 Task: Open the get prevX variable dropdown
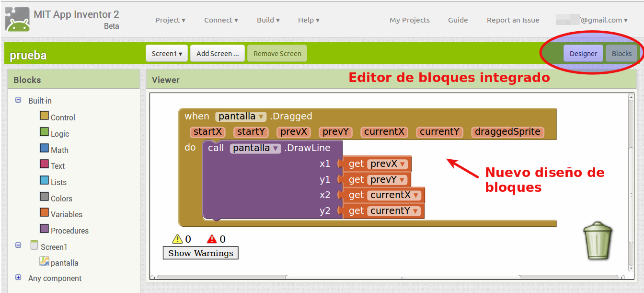point(387,164)
